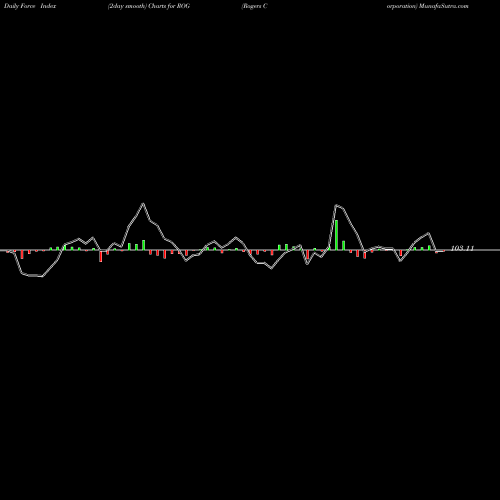Click the '(Rogers C' company name text
Image resolution: width=500 pixels, height=500 pixels.
tap(254, 6)
